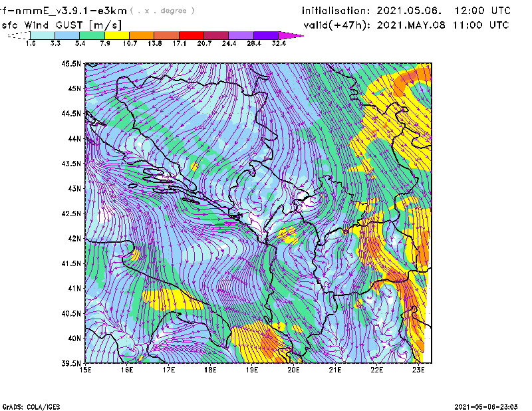Click the red 17.1–20.7 legend swatch
The height and width of the screenshot is (411, 532).
point(192,35)
